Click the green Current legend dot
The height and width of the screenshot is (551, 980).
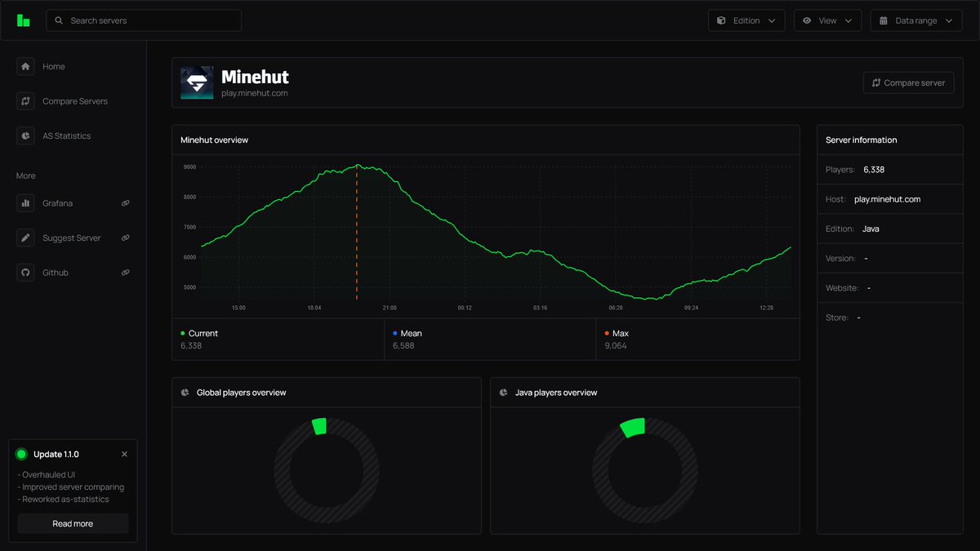click(x=183, y=333)
